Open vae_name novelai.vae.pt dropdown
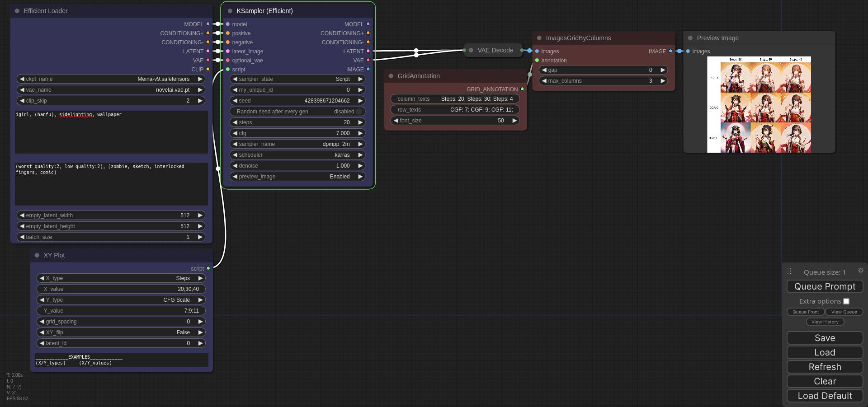 click(x=111, y=90)
